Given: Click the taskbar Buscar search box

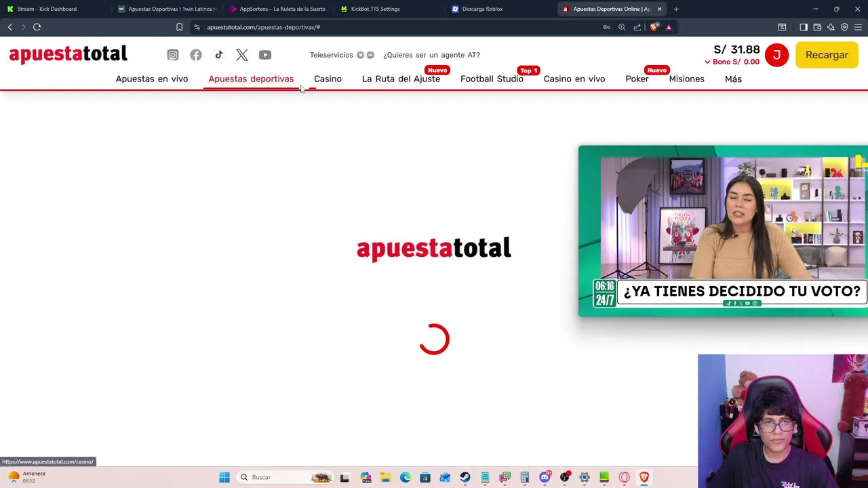Looking at the screenshot, I should pos(286,477).
